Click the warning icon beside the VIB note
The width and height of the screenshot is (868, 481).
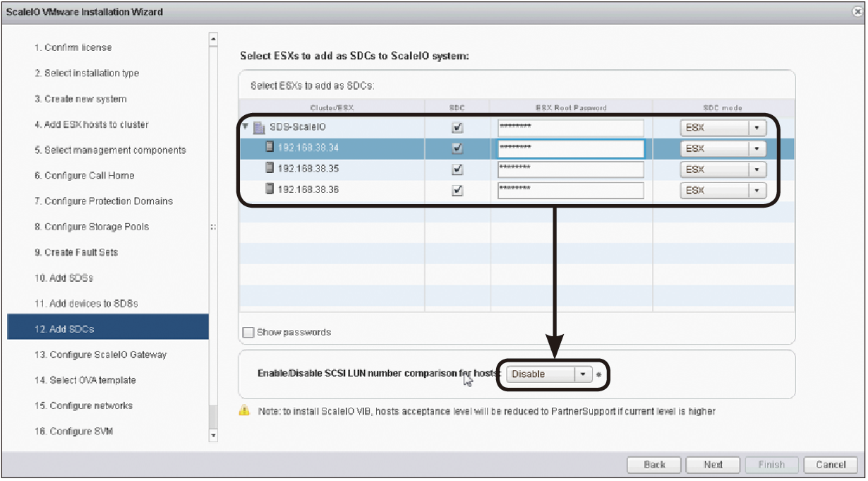[244, 410]
